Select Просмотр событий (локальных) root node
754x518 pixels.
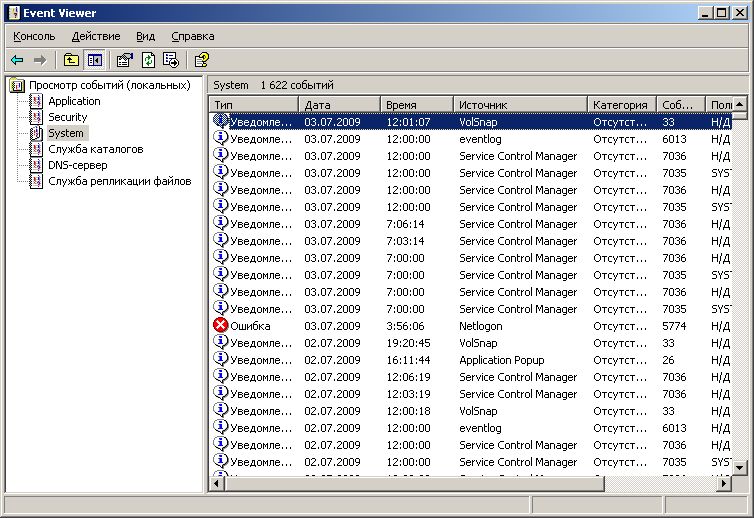coord(110,85)
